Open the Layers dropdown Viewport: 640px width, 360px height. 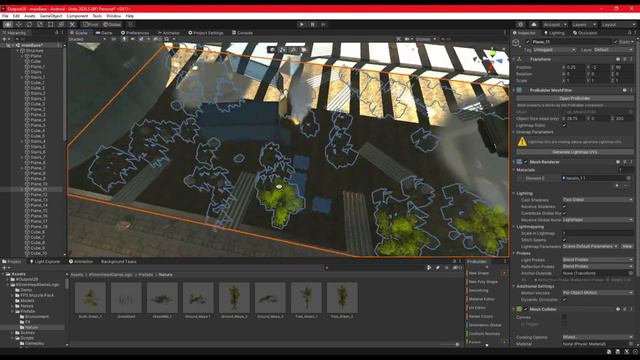[x=583, y=24]
